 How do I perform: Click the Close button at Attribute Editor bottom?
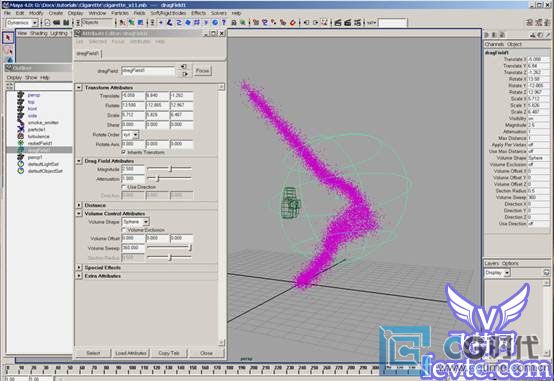(x=206, y=353)
